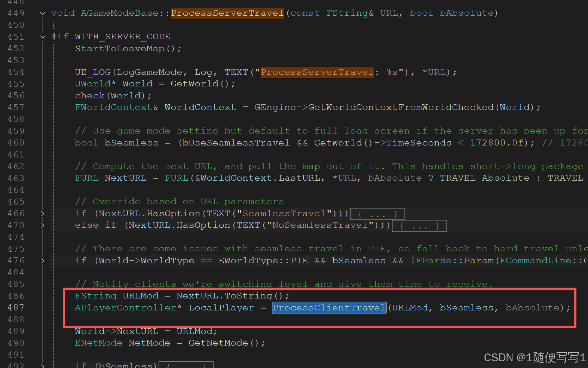Click the 172800.0f literal value
588x368 pixels.
(496, 143)
